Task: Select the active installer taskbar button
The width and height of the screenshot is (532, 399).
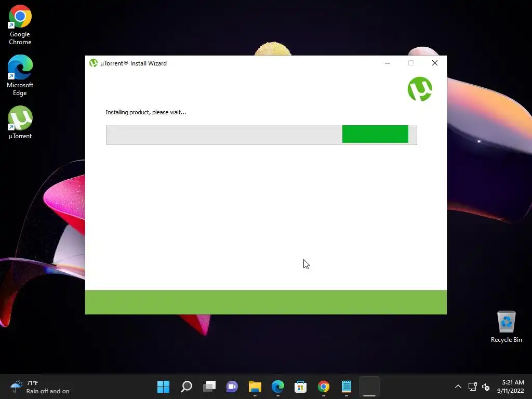Action: 369,387
